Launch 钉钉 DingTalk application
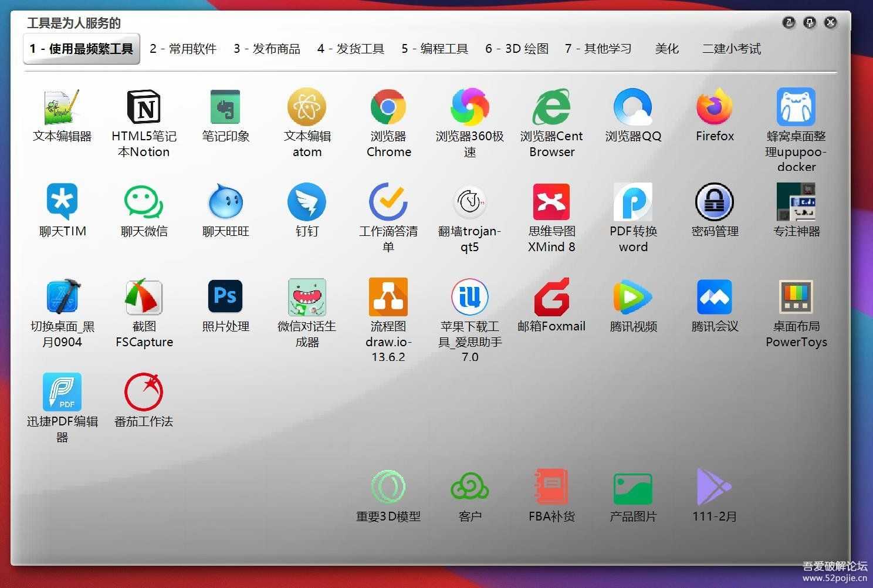 [307, 202]
